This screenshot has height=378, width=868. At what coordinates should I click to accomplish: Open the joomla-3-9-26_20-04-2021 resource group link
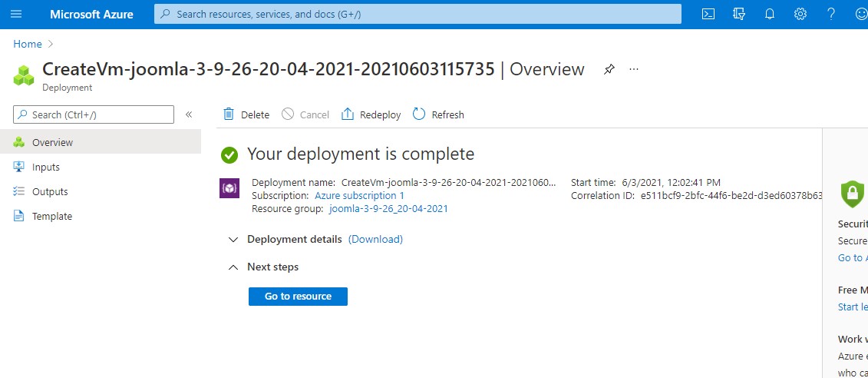pyautogui.click(x=388, y=209)
